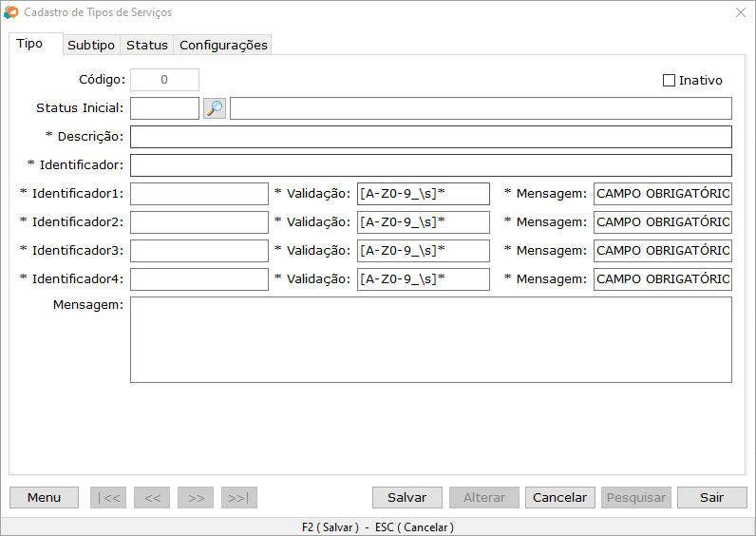Click into the Identificador input field

[430, 165]
